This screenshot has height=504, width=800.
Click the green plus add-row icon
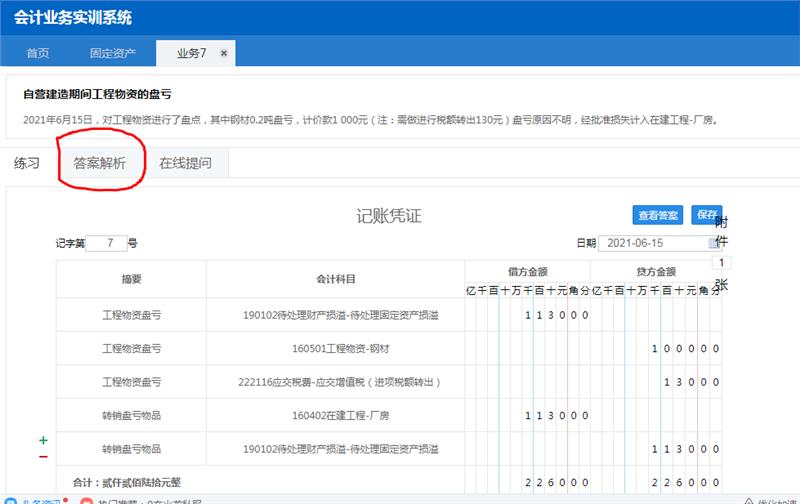tap(43, 440)
